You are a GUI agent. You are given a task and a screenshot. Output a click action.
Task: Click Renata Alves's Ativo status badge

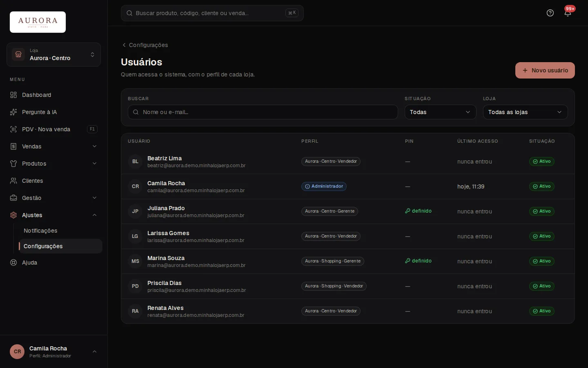pyautogui.click(x=541, y=311)
